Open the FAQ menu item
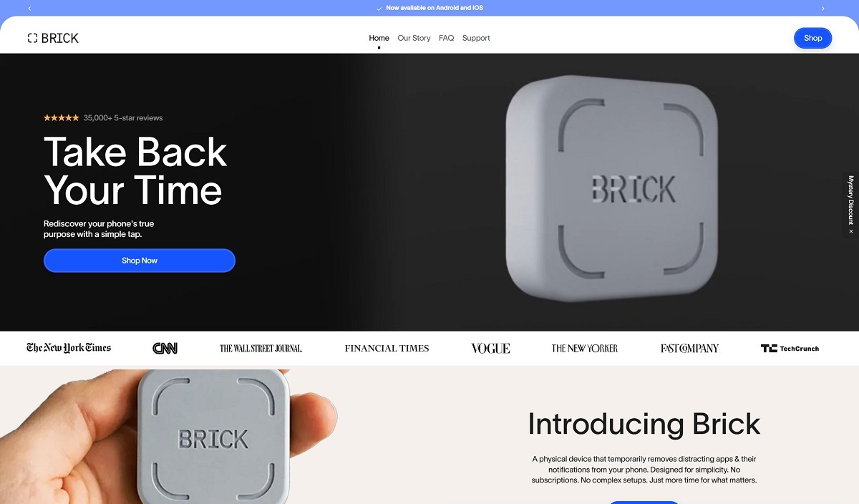The image size is (859, 504). click(x=446, y=38)
